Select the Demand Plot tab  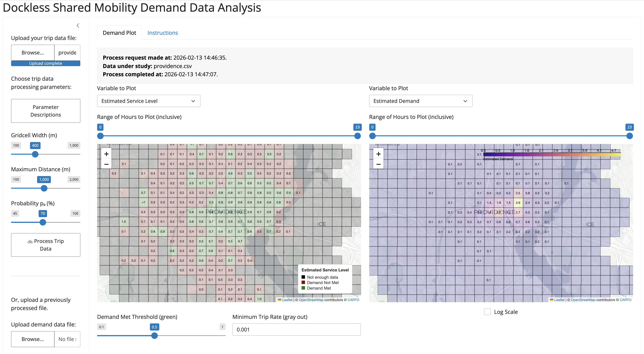tap(119, 33)
